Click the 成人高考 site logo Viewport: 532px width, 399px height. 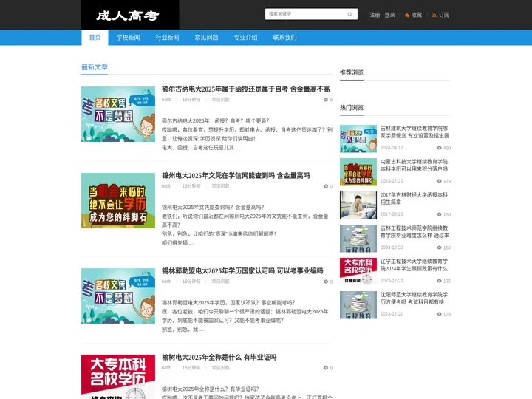[x=130, y=15]
